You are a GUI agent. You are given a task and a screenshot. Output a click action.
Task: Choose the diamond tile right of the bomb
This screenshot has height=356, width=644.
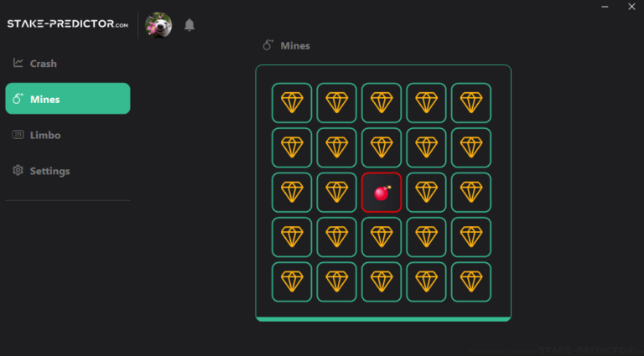[426, 193]
